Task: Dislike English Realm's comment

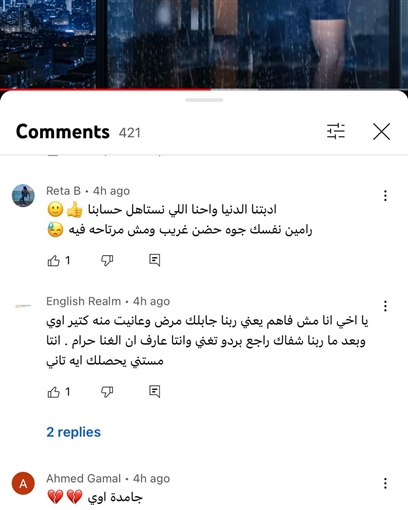Action: pyautogui.click(x=107, y=392)
